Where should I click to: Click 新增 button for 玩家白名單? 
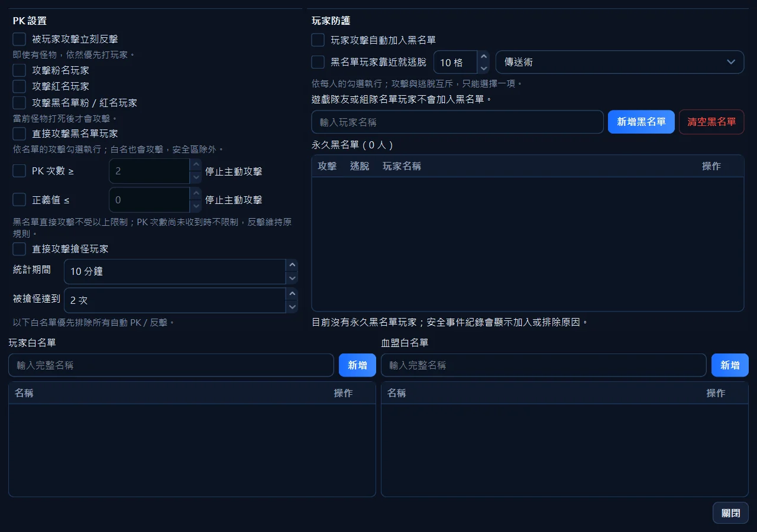tap(357, 365)
